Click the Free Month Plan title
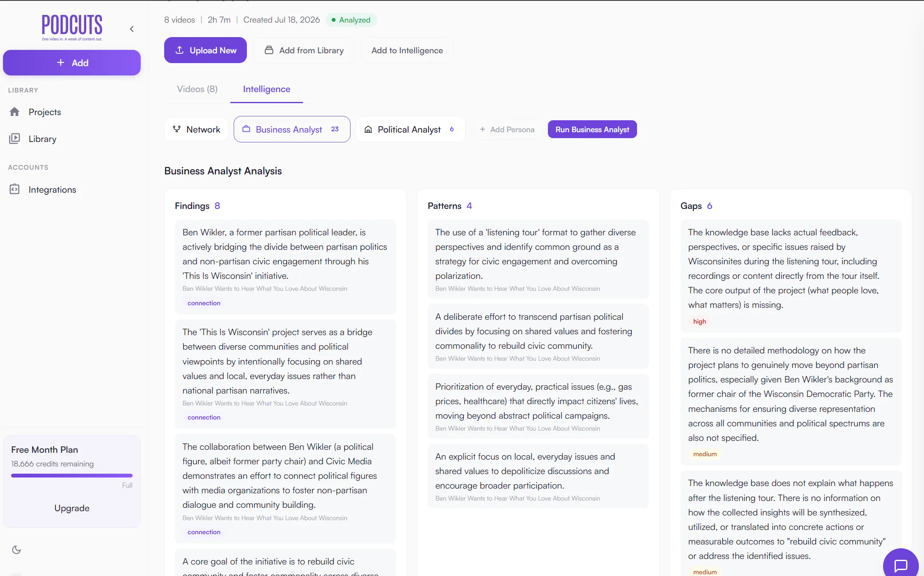The image size is (924, 576). pos(44,450)
